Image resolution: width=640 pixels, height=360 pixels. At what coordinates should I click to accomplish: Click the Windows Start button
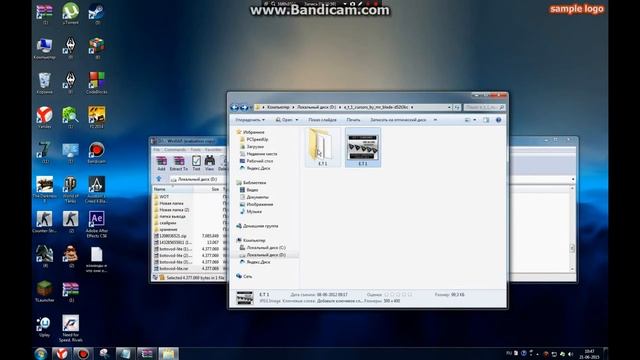41,353
